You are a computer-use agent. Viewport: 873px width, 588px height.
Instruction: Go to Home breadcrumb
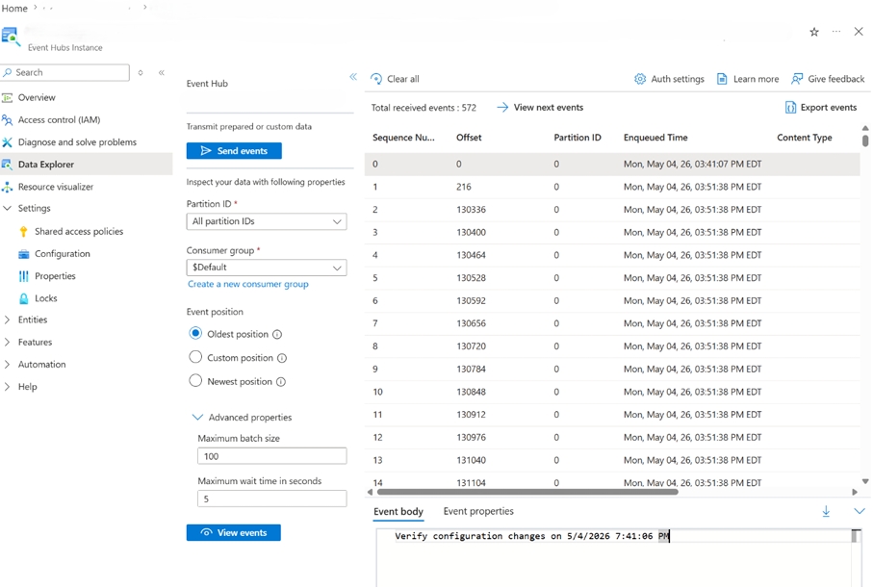point(14,8)
